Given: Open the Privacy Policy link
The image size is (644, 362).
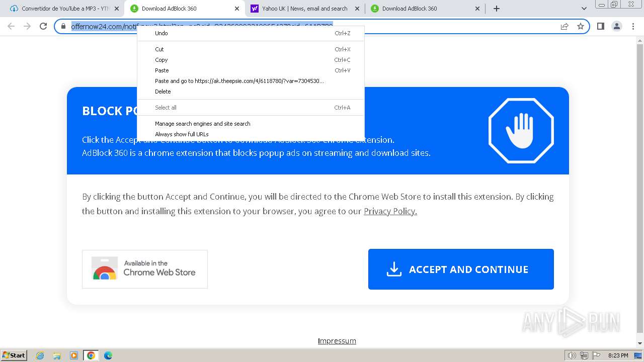Looking at the screenshot, I should (390, 211).
